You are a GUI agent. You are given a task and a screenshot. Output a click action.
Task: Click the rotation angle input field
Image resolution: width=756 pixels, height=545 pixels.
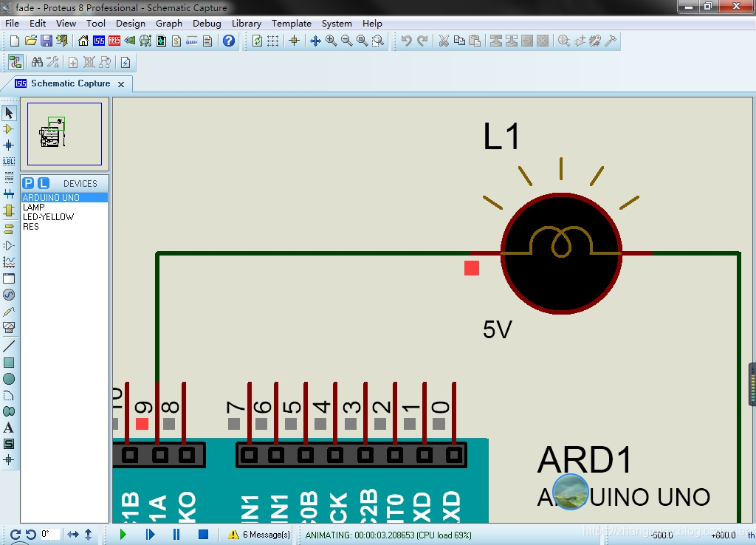pyautogui.click(x=50, y=535)
